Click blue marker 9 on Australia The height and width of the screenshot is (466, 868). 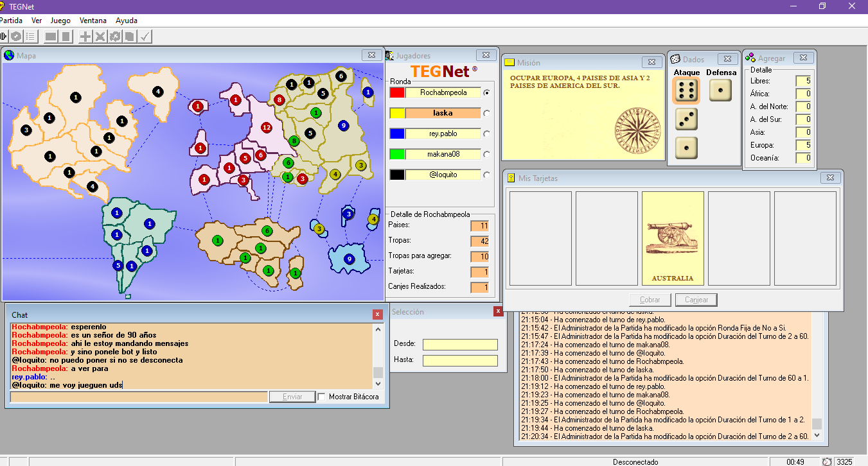(x=349, y=259)
